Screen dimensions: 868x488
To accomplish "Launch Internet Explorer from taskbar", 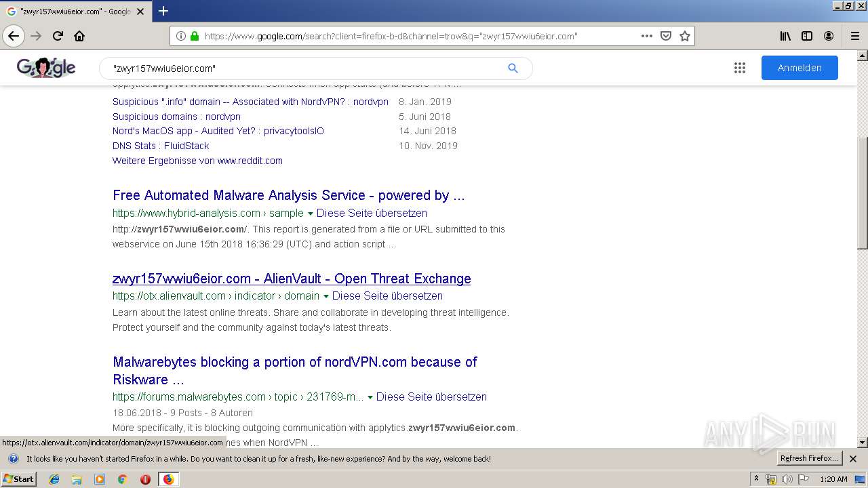I will click(54, 479).
